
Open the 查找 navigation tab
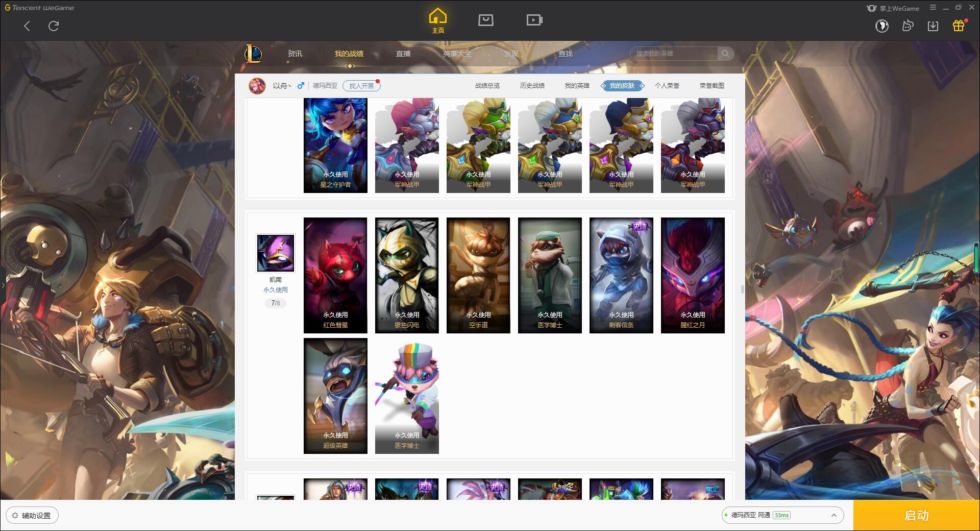point(566,54)
